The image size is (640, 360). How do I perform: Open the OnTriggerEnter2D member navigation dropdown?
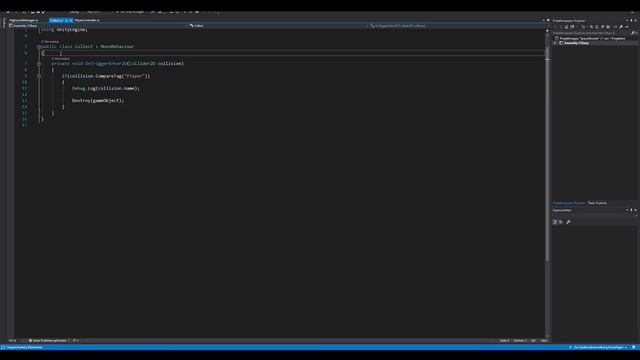[x=457, y=26]
